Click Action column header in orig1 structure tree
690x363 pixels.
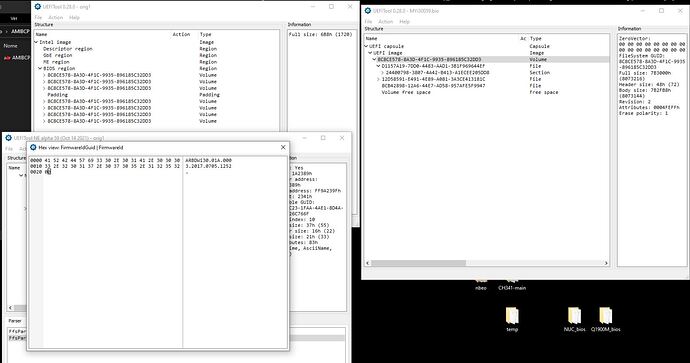(181, 34)
